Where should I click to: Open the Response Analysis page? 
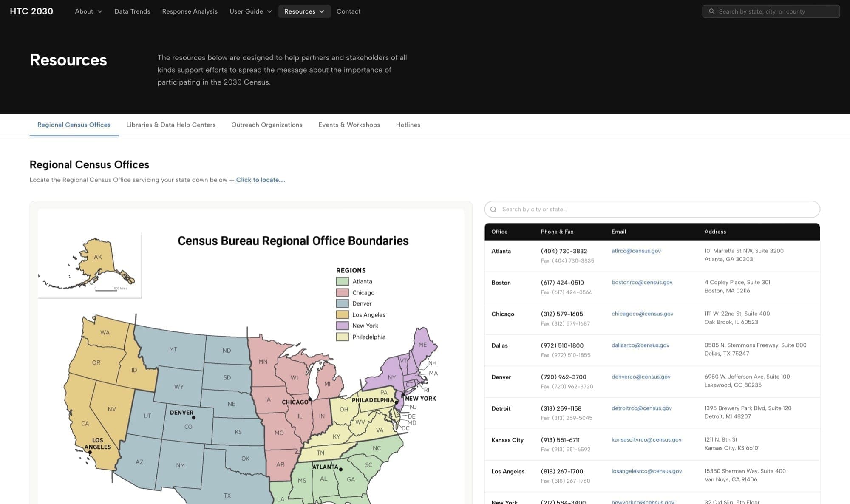click(x=190, y=11)
